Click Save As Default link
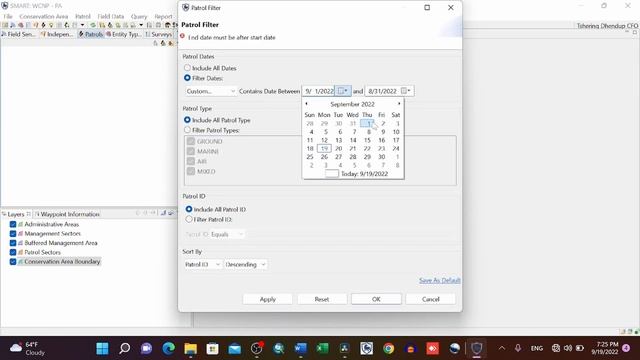 (x=440, y=280)
